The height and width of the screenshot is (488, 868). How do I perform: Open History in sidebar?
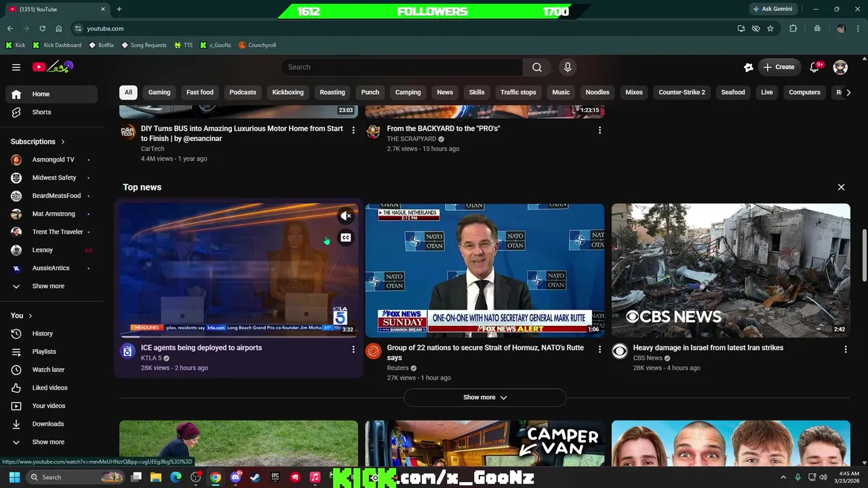pos(52,333)
